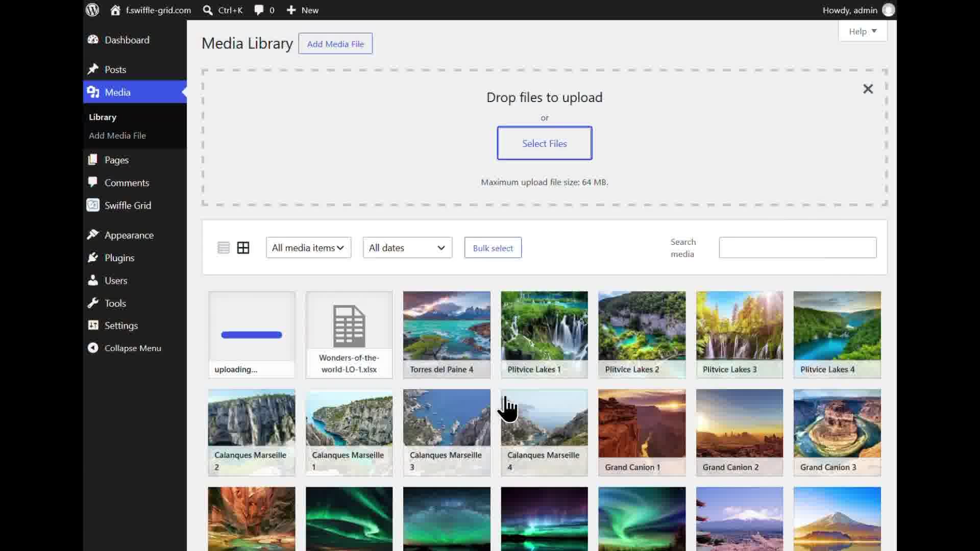Select the Calanques Marseille 2 image

click(x=252, y=433)
